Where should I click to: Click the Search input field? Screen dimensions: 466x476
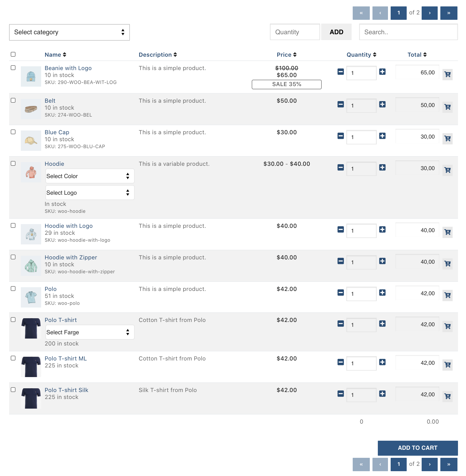408,32
